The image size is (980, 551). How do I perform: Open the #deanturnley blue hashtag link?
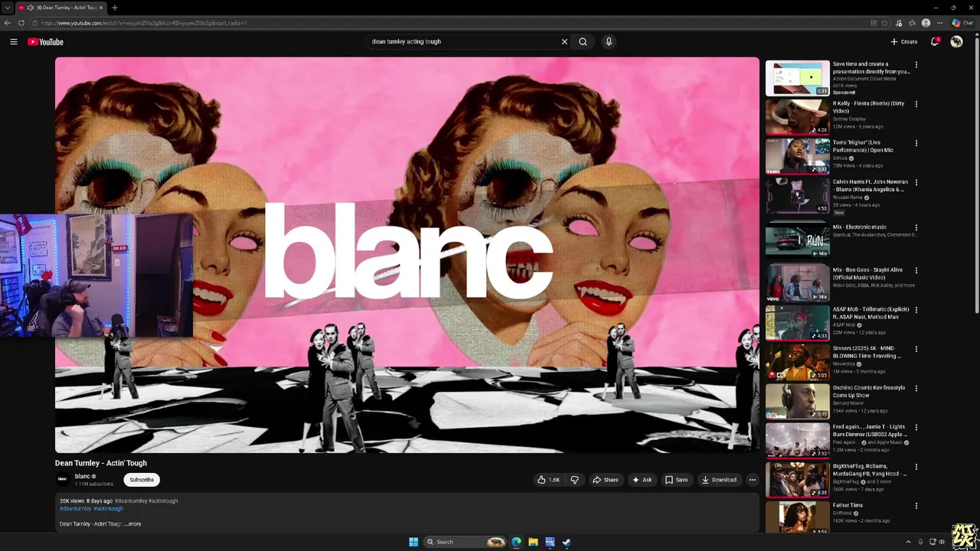click(x=76, y=509)
